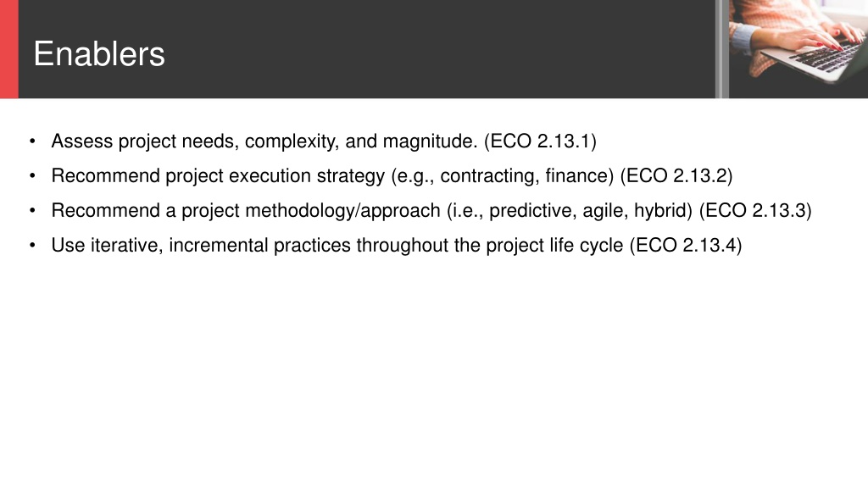The width and height of the screenshot is (868, 488).
Task: Select the 'Assess project needs' bullet text
Action: (324, 141)
